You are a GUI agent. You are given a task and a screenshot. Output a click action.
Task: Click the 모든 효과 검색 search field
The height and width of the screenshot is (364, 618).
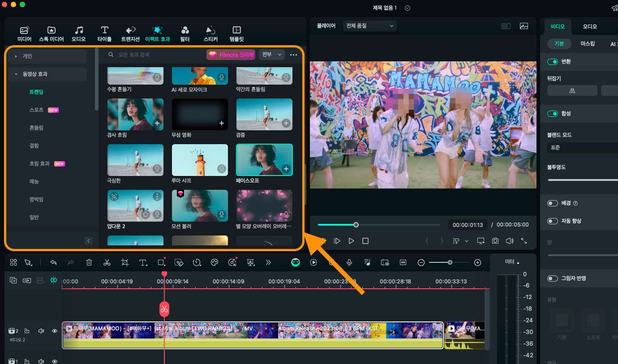(154, 55)
